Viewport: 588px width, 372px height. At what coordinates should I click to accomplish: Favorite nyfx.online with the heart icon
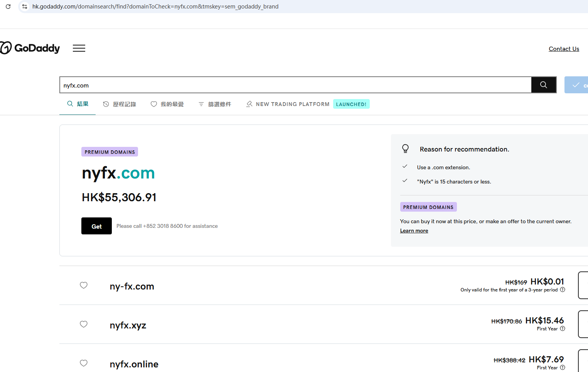coord(84,363)
